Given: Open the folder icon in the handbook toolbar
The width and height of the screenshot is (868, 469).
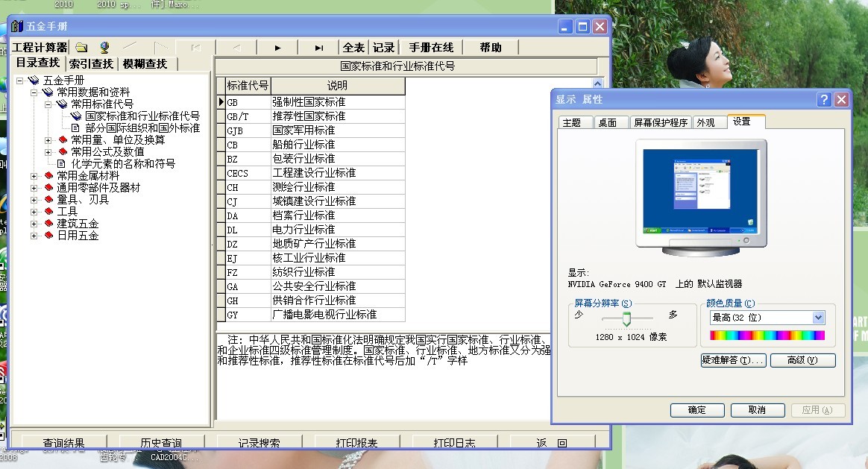Looking at the screenshot, I should coord(82,48).
